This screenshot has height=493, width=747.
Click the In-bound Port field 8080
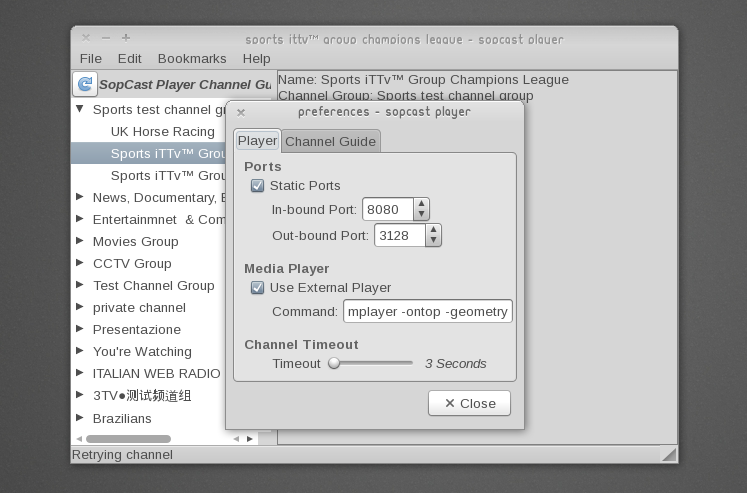point(388,209)
